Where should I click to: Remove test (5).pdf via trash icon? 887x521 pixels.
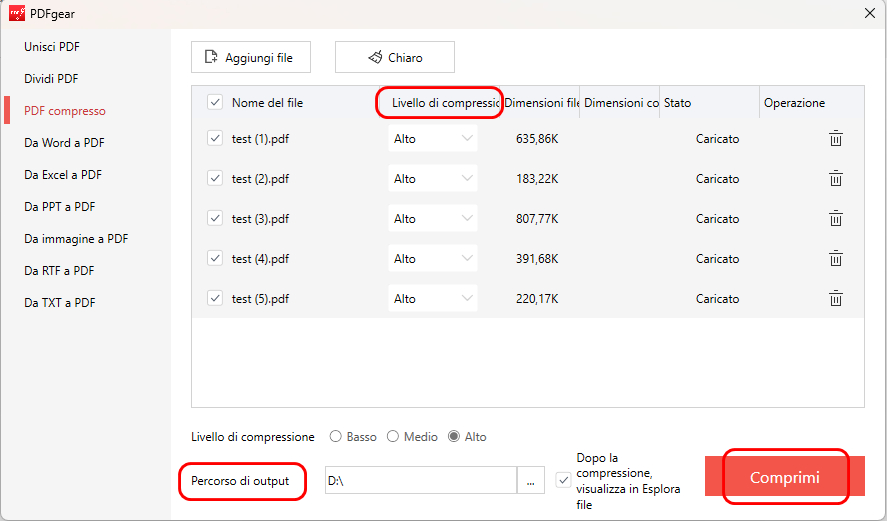point(835,299)
